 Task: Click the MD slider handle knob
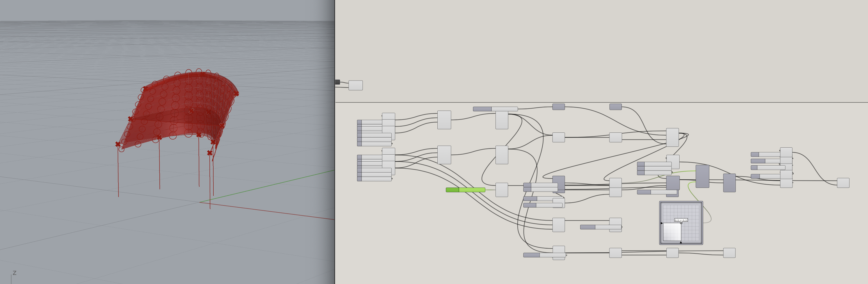(x=681, y=223)
